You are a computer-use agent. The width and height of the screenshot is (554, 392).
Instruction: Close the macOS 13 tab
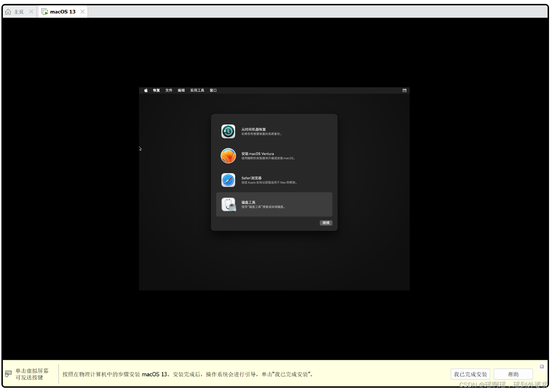[x=82, y=12]
